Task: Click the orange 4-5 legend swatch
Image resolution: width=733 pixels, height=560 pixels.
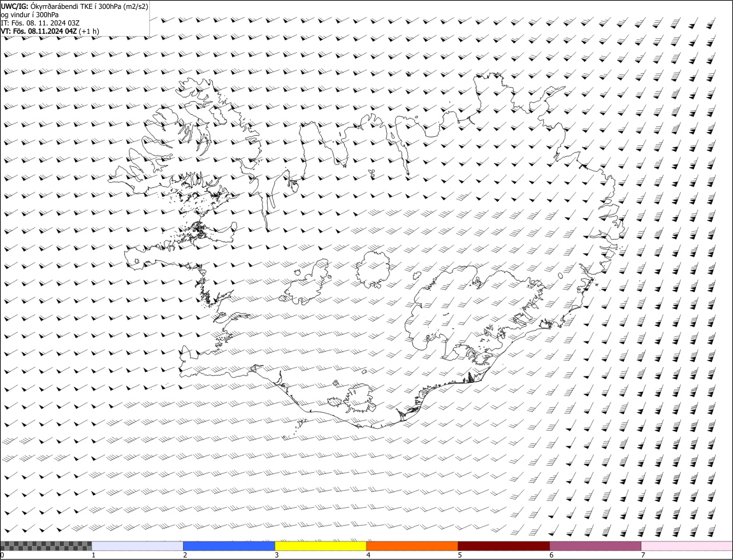Action: coord(412,546)
